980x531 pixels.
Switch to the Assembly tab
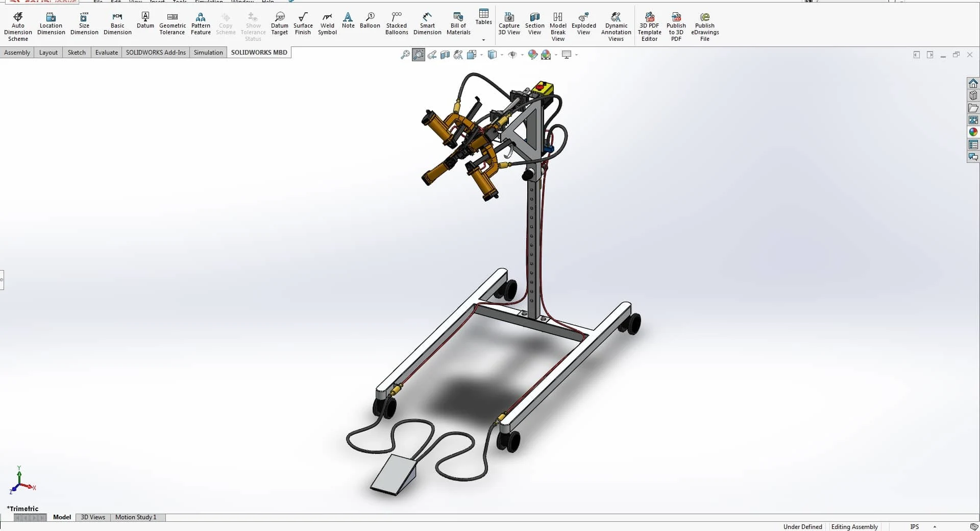point(17,53)
